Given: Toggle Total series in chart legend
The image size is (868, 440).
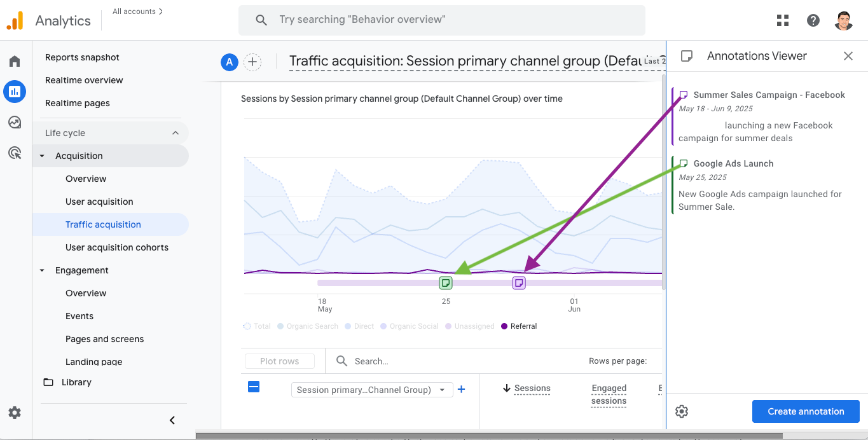Looking at the screenshot, I should (258, 326).
